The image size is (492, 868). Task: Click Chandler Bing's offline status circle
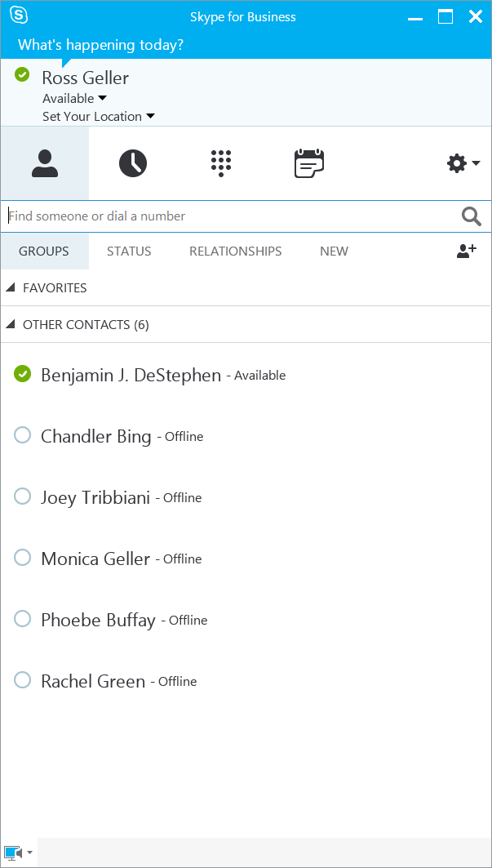coord(22,436)
